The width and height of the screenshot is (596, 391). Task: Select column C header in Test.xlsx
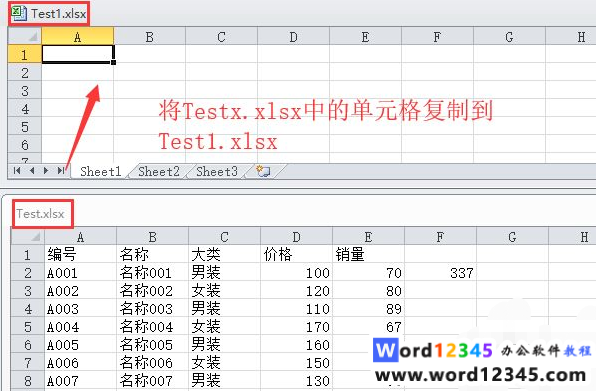pos(224,237)
